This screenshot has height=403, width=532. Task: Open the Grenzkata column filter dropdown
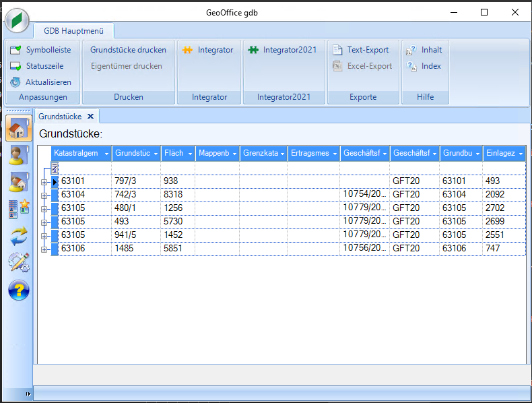click(x=282, y=154)
